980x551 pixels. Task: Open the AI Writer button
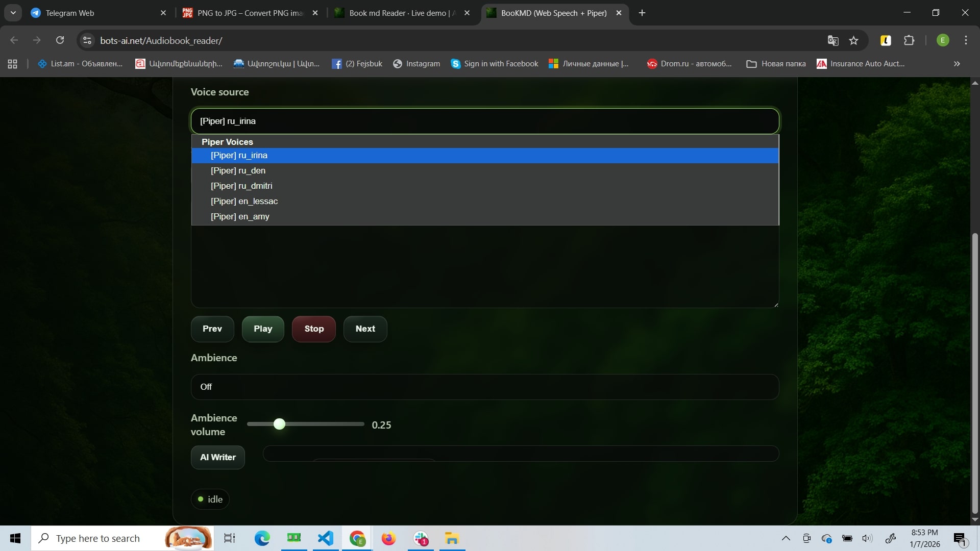(x=218, y=457)
